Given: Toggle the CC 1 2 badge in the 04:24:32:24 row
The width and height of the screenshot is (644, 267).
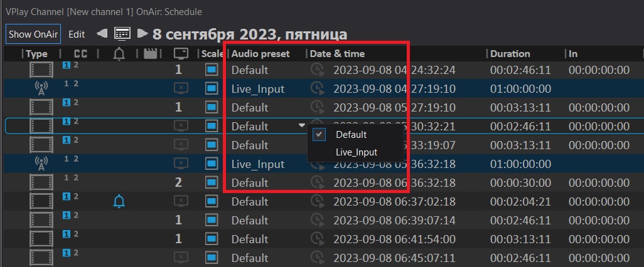Looking at the screenshot, I should (71, 65).
